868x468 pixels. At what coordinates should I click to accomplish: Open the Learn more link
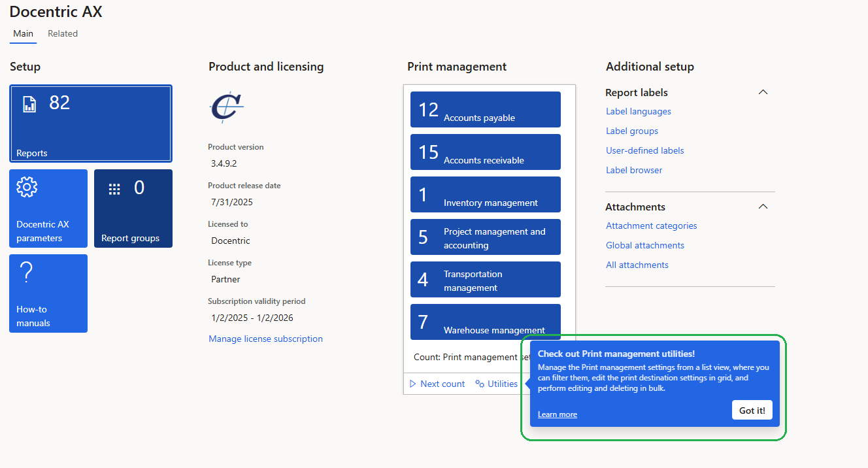557,414
